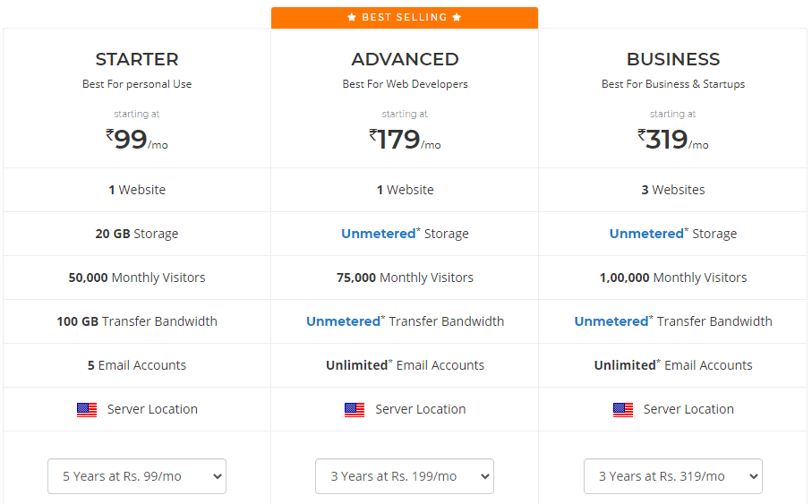Image resolution: width=812 pixels, height=504 pixels.
Task: Select Unmetered Transfer Bandwidth in Business column
Action: click(672, 321)
